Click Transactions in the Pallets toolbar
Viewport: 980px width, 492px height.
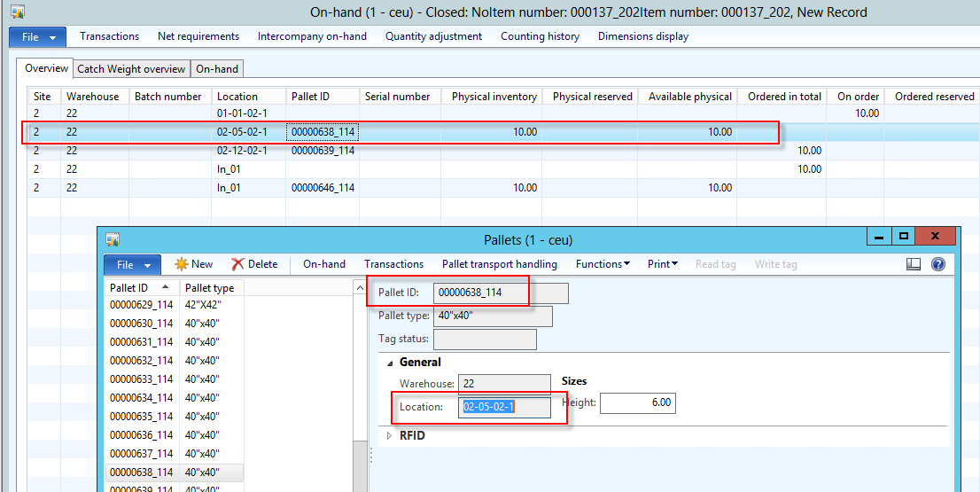[x=393, y=264]
